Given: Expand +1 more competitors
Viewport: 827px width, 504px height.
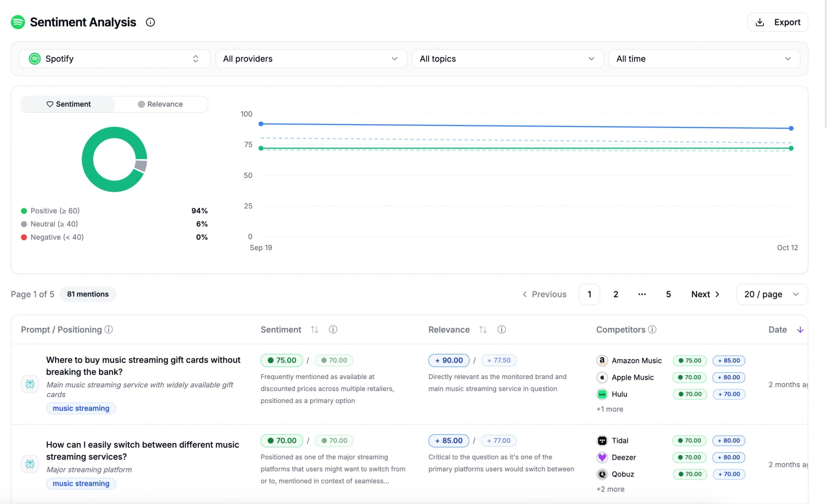Looking at the screenshot, I should tap(609, 409).
